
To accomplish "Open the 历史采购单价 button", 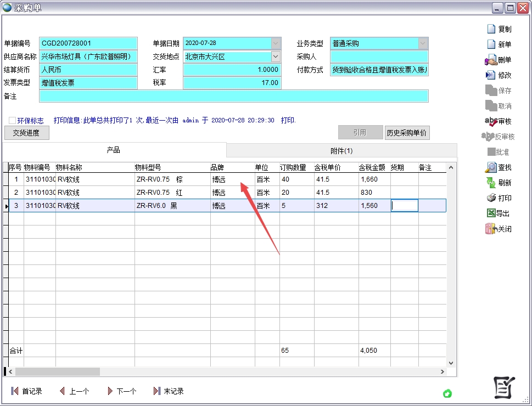I will pos(407,133).
